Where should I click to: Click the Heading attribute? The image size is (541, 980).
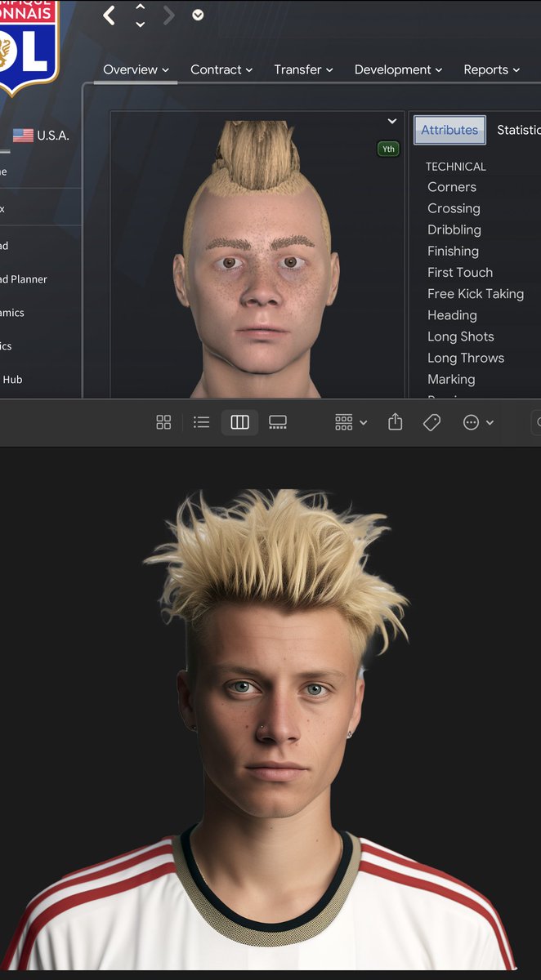[452, 315]
